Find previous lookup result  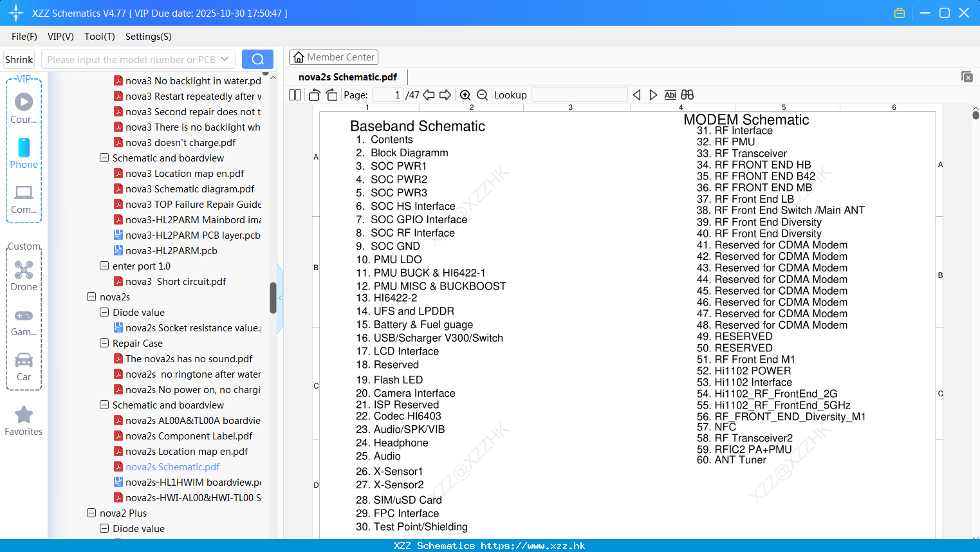pyautogui.click(x=636, y=95)
